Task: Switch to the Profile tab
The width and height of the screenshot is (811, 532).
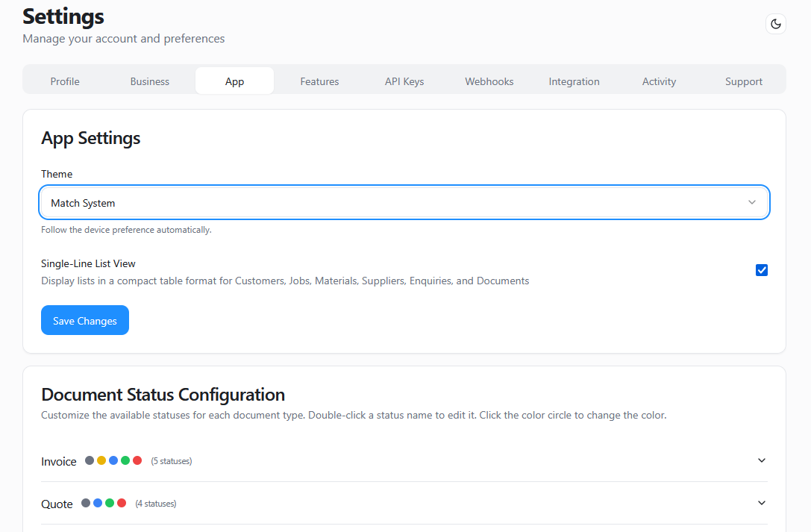Action: (x=65, y=81)
